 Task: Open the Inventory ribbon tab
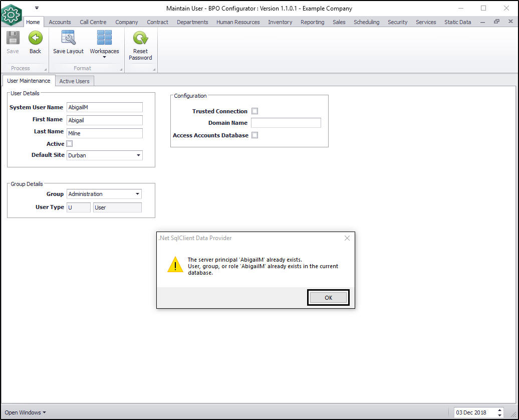tap(280, 22)
